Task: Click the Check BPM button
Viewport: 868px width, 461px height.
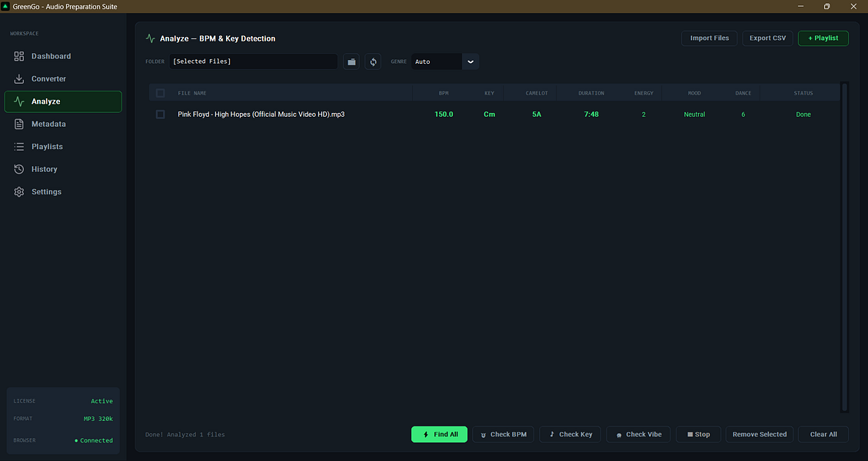Action: [x=504, y=434]
